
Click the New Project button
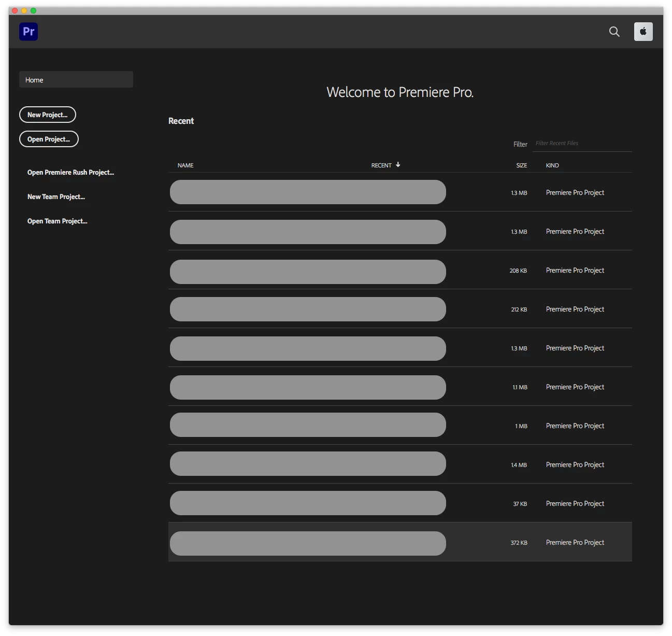click(x=48, y=115)
